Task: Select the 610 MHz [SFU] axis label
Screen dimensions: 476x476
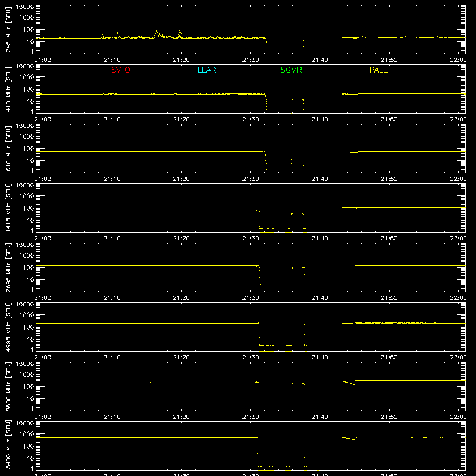Action: point(8,149)
